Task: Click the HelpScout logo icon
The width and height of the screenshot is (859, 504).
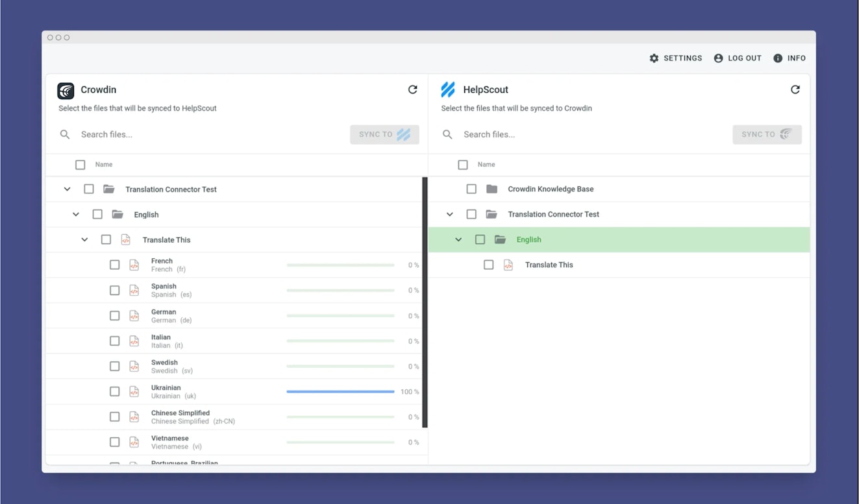Action: pos(448,90)
